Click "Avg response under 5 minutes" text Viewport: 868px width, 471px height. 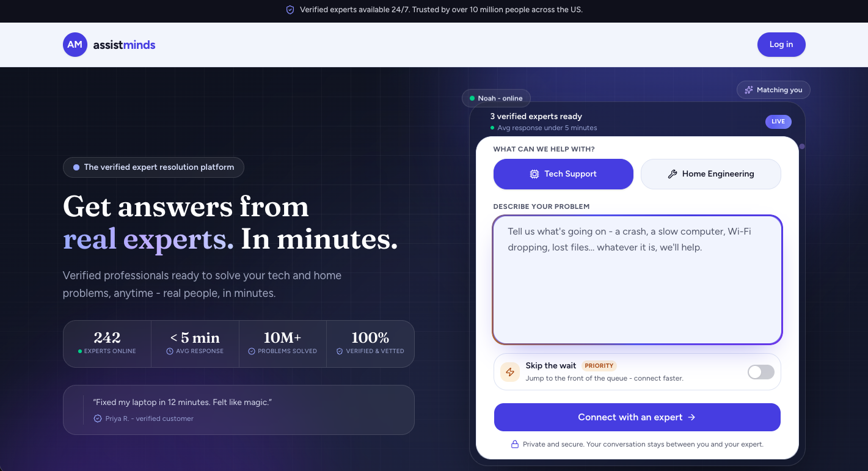click(547, 128)
